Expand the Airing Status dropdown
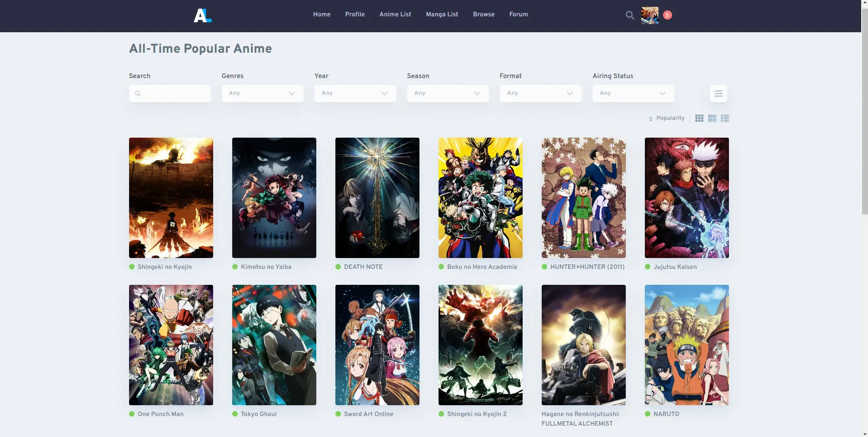Image resolution: width=868 pixels, height=437 pixels. 634,93
